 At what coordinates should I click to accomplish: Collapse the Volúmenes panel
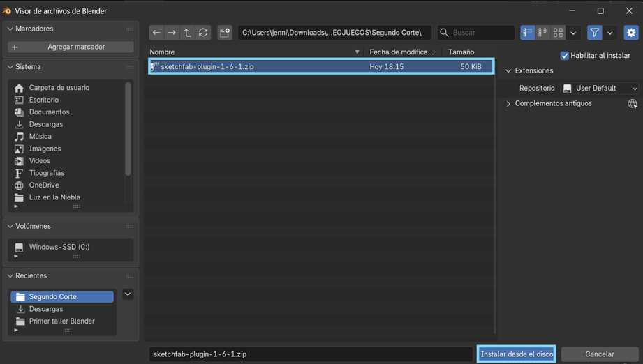click(x=10, y=227)
